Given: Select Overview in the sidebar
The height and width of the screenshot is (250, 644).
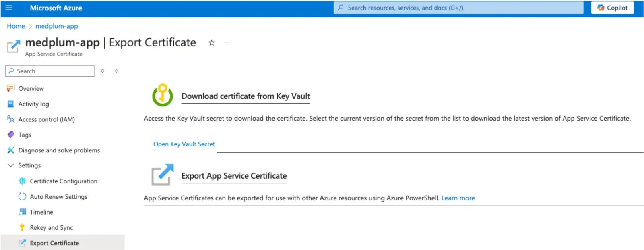Looking at the screenshot, I should coord(31,88).
